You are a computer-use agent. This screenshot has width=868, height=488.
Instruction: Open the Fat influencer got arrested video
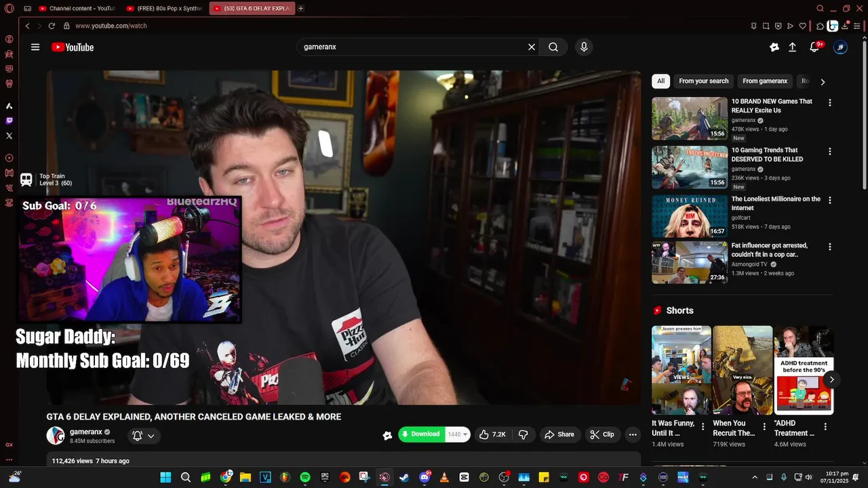click(690, 262)
